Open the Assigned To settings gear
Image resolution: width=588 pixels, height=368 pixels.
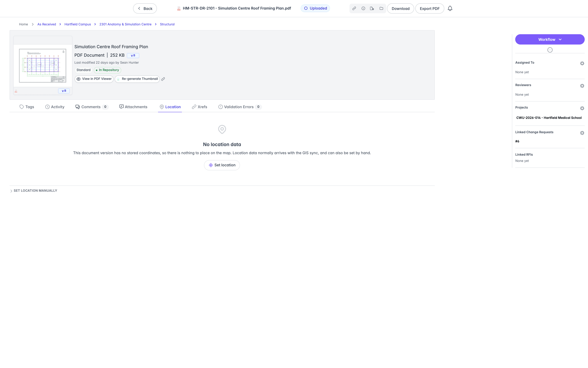(582, 63)
